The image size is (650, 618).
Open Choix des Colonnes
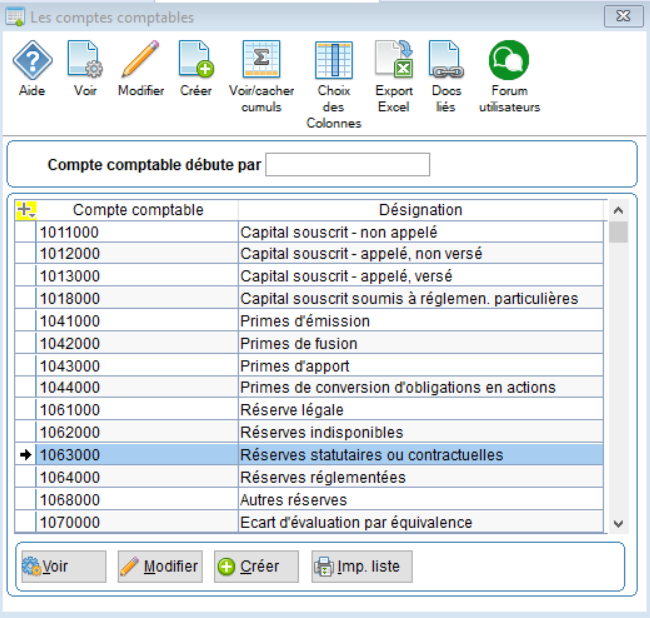point(334,62)
